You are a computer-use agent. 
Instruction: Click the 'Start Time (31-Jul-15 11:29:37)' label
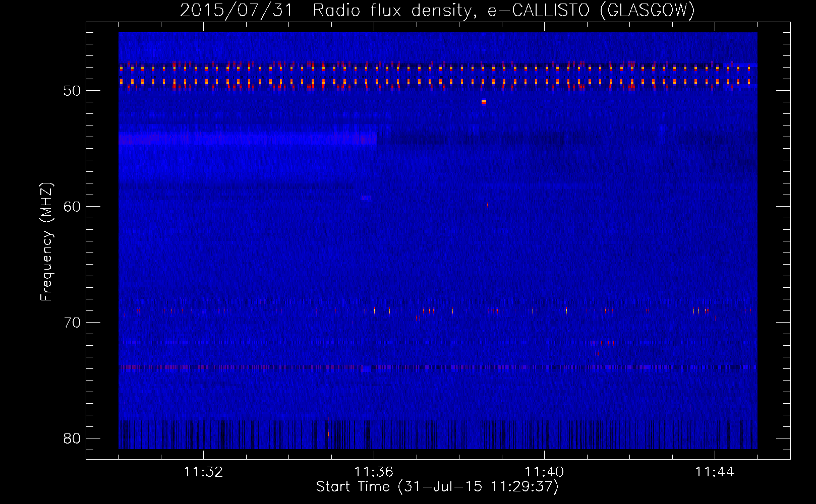437,487
